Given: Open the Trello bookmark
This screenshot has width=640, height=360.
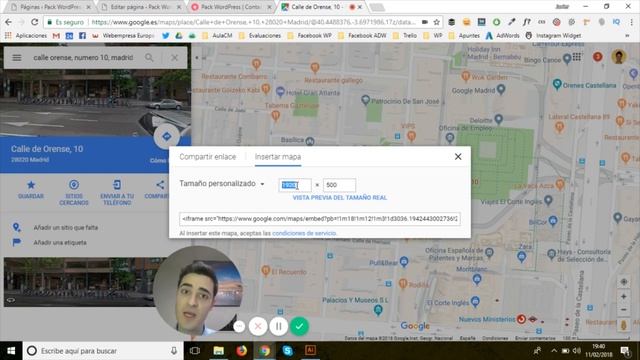Looking at the screenshot, I should [405, 36].
